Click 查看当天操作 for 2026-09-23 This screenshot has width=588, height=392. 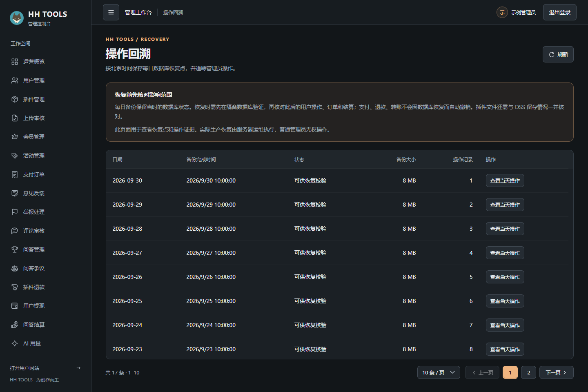(x=505, y=349)
